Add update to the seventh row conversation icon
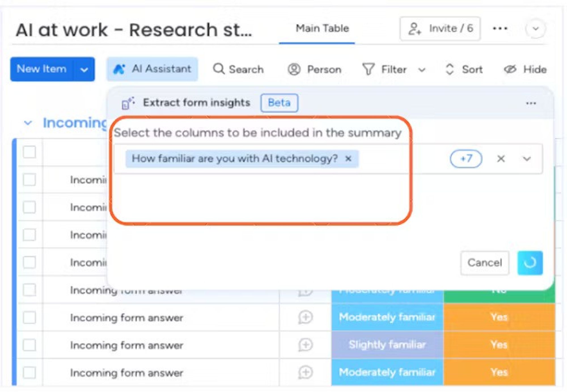Viewport: 567px width, 392px height. point(305,345)
